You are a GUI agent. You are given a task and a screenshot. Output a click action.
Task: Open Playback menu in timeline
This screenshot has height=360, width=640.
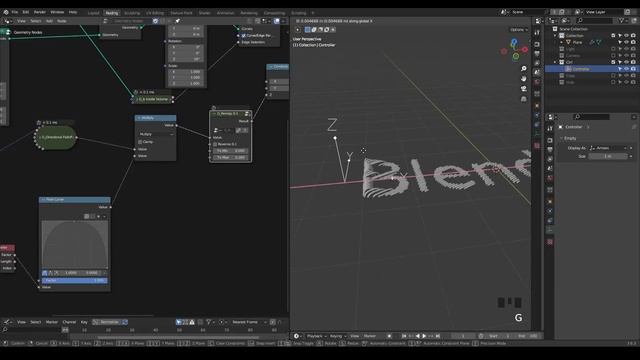[316, 336]
